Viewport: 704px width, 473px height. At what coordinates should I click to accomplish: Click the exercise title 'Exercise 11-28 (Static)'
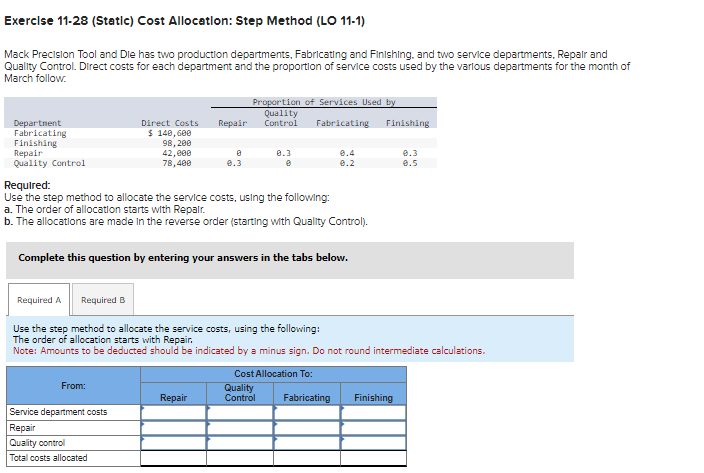(69, 21)
